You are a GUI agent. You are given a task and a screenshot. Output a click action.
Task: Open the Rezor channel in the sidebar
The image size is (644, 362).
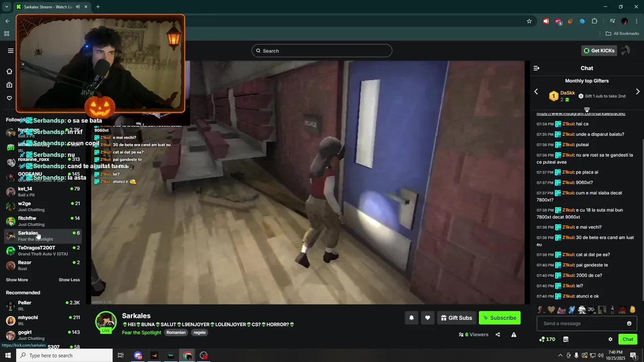point(43,265)
